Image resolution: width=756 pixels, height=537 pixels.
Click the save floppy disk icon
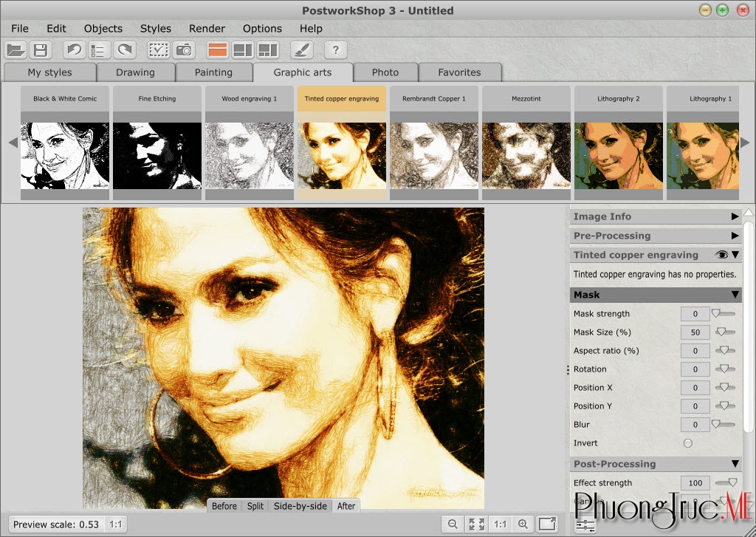pos(39,50)
